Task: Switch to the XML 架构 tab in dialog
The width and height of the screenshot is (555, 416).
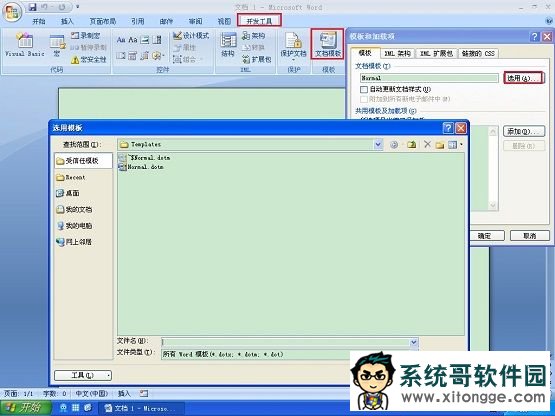Action: (x=397, y=53)
